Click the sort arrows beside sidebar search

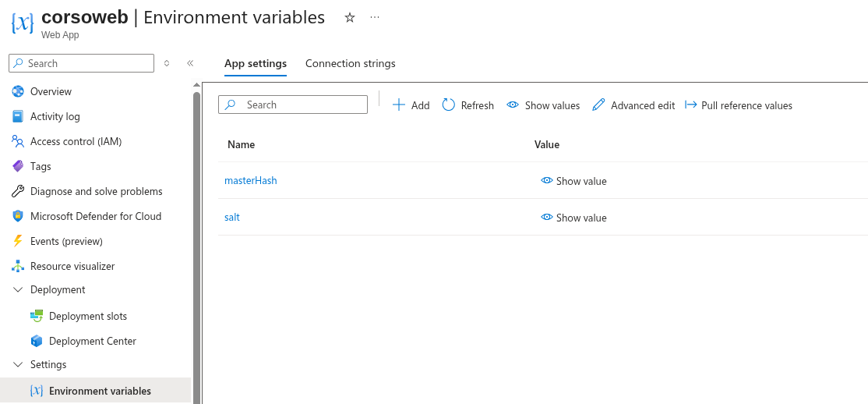167,63
